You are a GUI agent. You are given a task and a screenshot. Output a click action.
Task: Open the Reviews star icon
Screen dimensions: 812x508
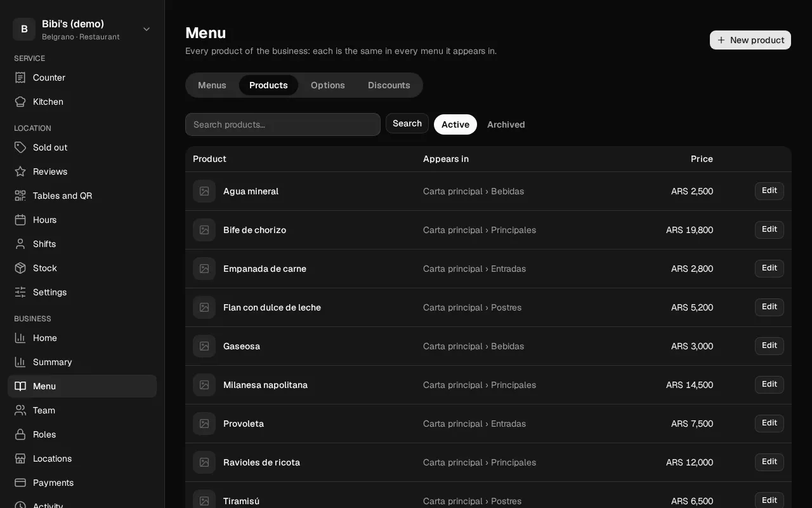pos(20,171)
